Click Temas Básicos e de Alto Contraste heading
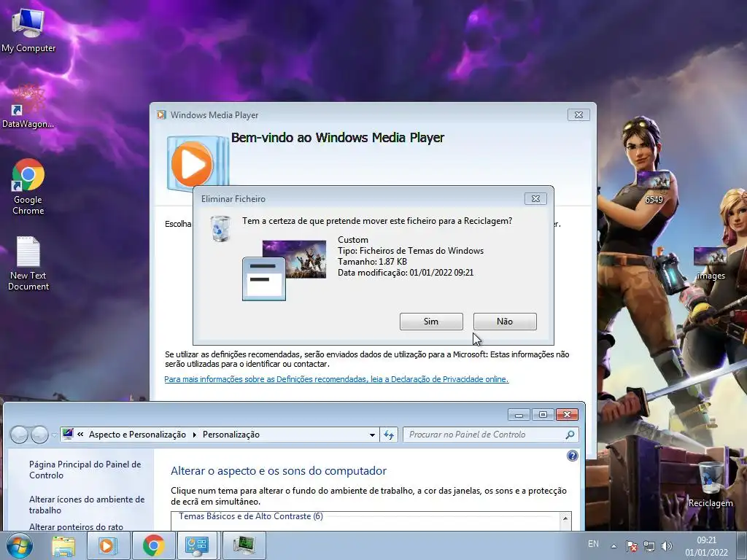The width and height of the screenshot is (747, 560). point(251,516)
